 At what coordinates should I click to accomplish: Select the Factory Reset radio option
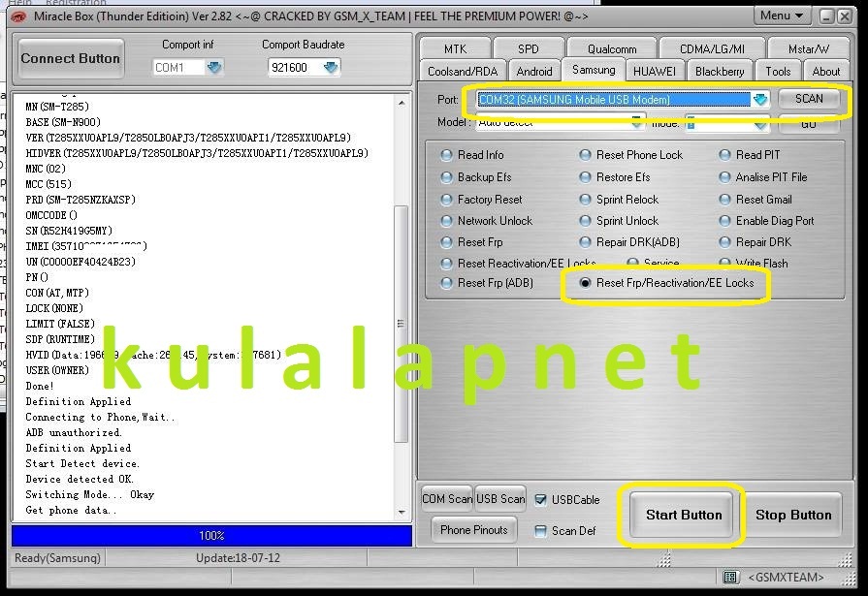446,200
